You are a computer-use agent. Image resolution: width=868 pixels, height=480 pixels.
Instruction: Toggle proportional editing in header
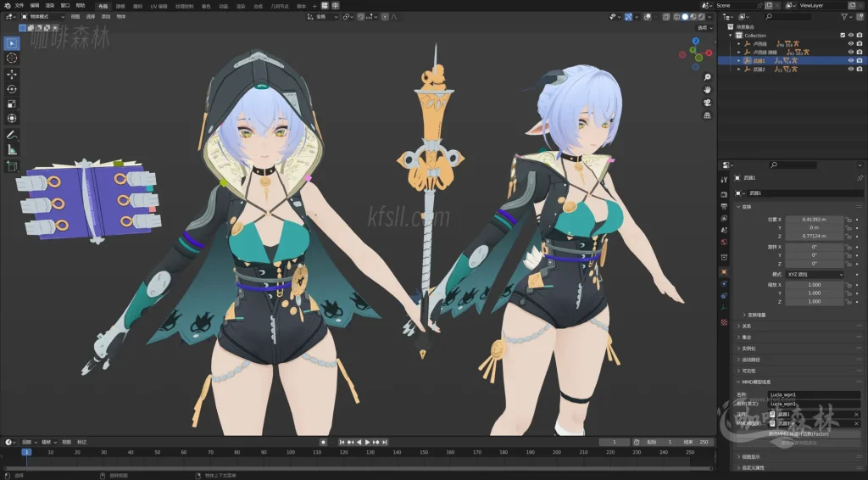tap(386, 17)
